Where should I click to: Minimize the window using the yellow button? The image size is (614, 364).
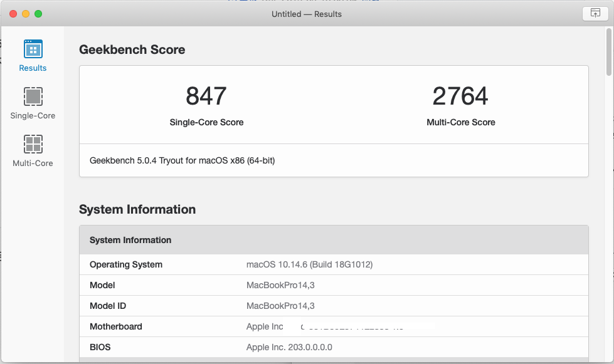(x=26, y=14)
